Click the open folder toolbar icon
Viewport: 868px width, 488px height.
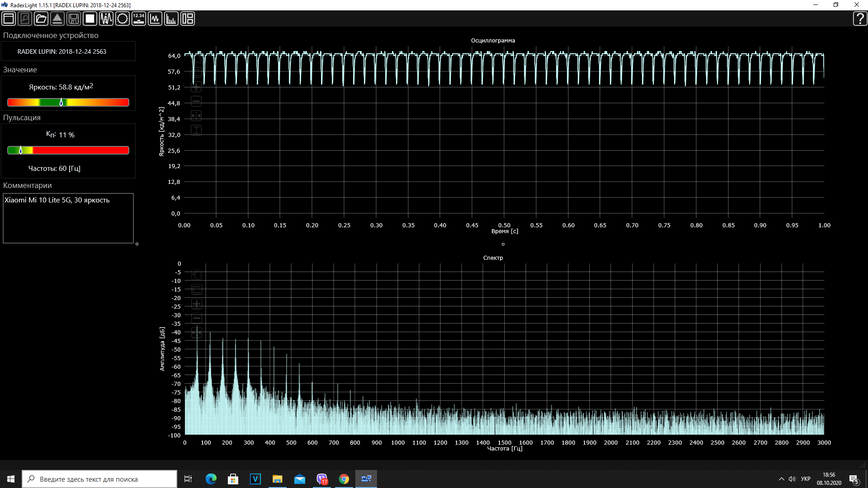click(41, 19)
